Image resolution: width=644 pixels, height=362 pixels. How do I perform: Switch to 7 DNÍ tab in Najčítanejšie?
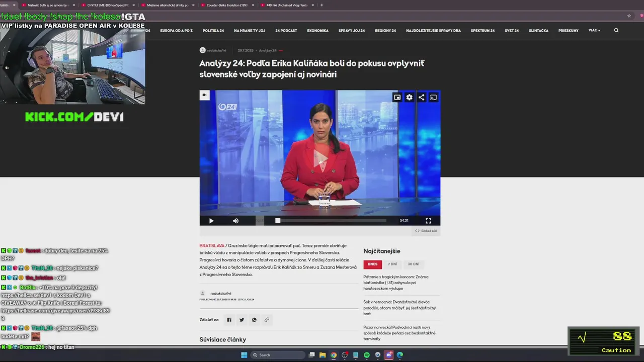[392, 264]
